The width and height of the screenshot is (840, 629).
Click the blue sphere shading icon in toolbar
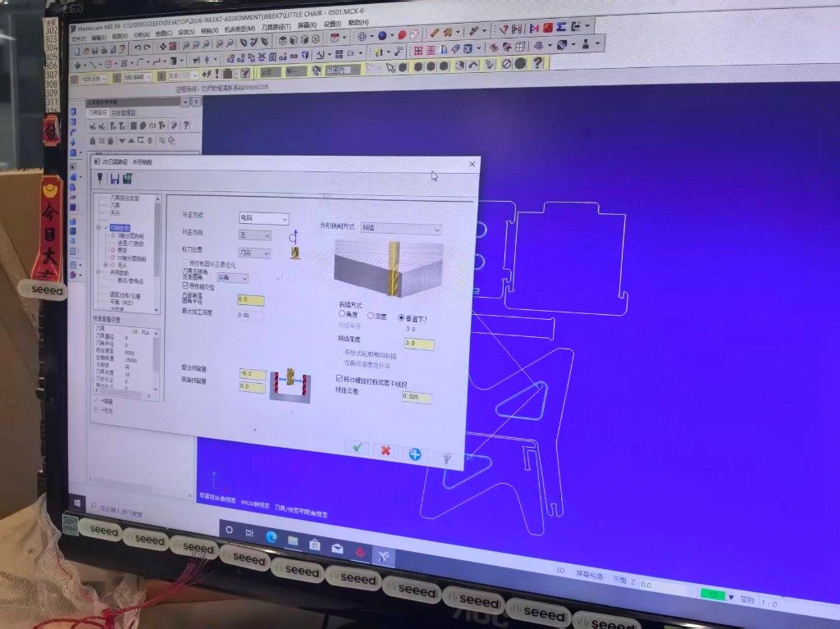click(382, 36)
